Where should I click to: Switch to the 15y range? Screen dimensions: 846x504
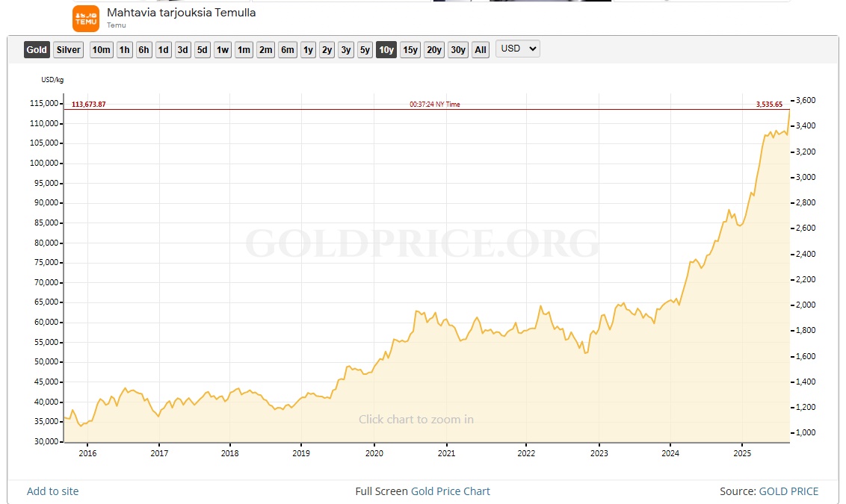410,49
